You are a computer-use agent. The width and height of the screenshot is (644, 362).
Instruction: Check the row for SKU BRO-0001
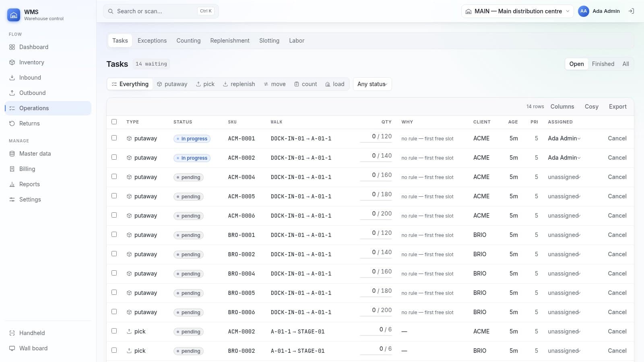click(114, 234)
